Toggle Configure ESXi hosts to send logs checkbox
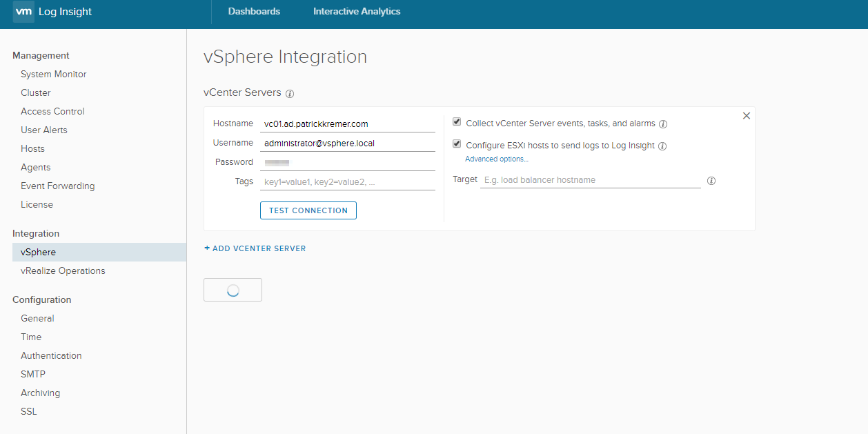 (x=457, y=144)
